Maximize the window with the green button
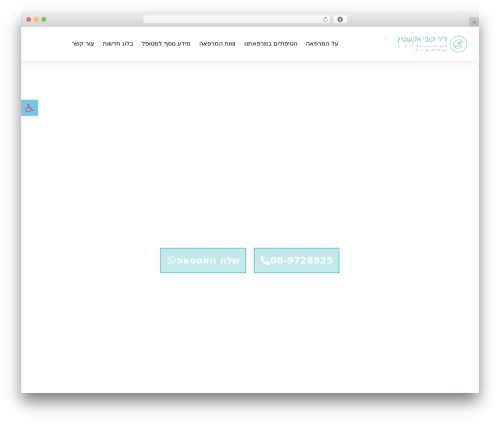Screen dimensions: 500x423 (44, 20)
